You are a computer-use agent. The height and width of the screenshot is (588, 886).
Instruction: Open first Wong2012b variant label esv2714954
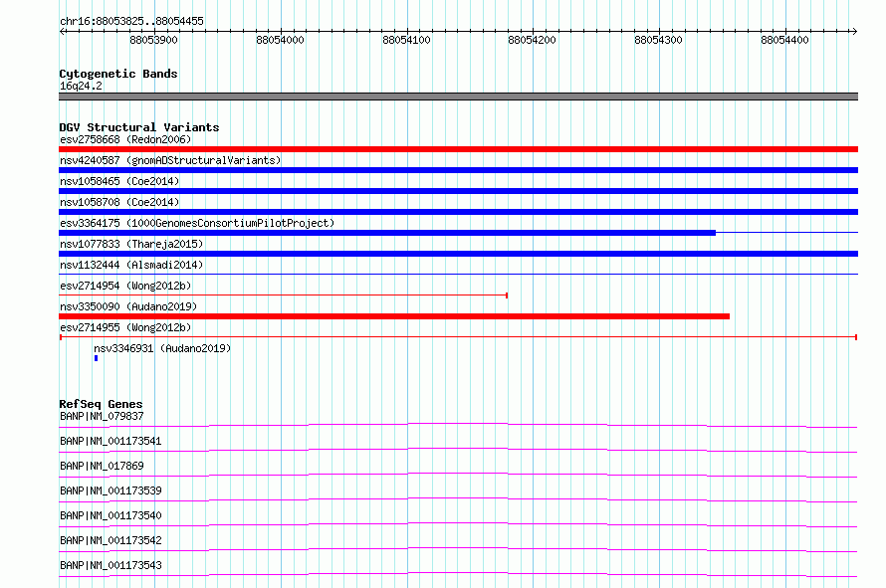tap(125, 286)
